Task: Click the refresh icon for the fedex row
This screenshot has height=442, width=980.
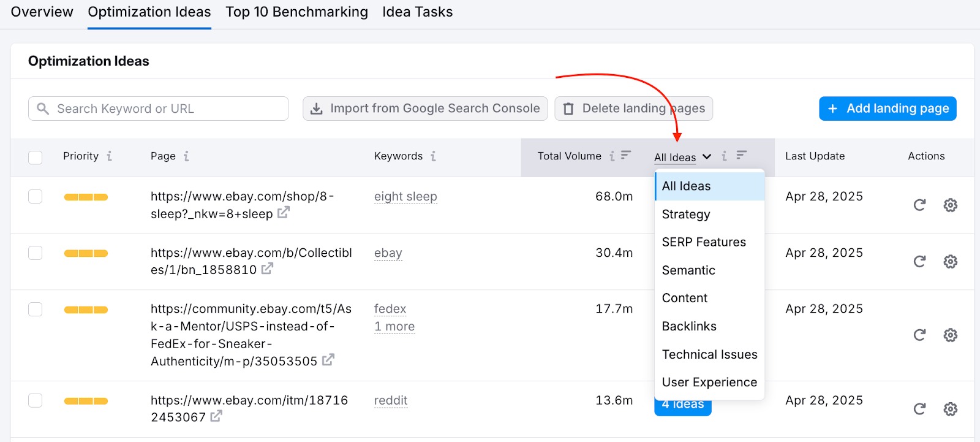Action: pos(919,335)
